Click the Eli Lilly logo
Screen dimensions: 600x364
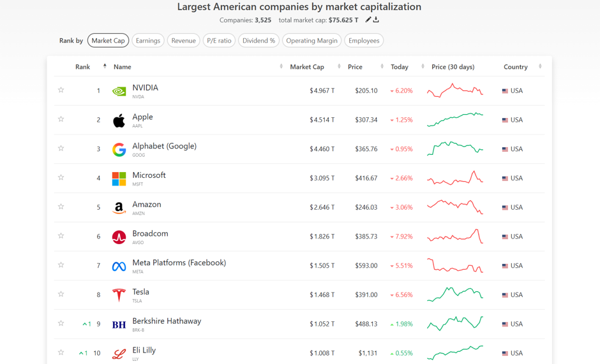(x=119, y=354)
